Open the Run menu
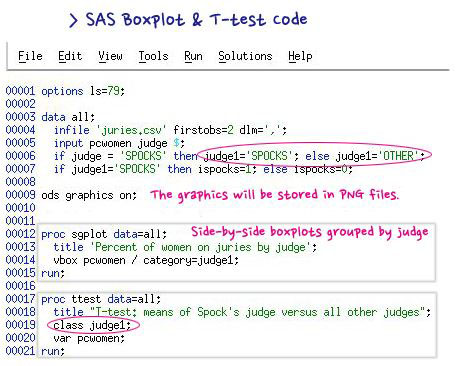The image size is (459, 366). (x=193, y=56)
